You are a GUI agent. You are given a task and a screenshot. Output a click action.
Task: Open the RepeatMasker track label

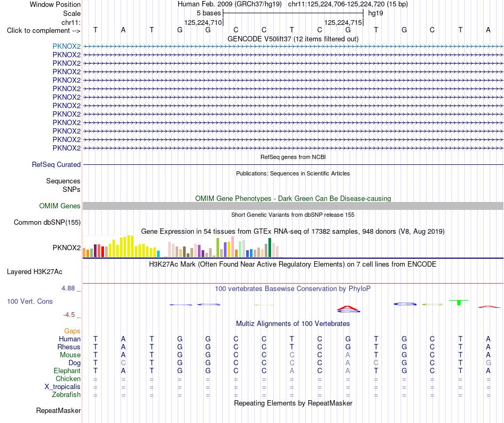click(x=58, y=410)
